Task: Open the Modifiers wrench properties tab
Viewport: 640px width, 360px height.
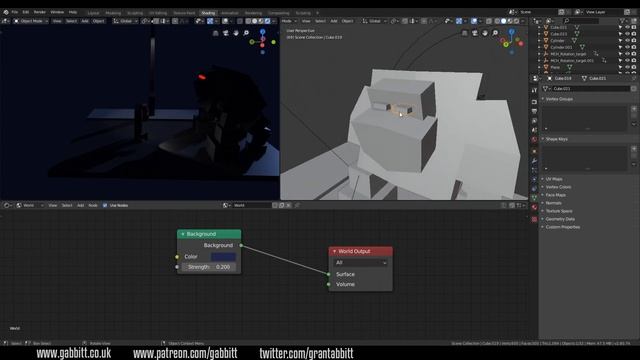Action: click(534, 161)
